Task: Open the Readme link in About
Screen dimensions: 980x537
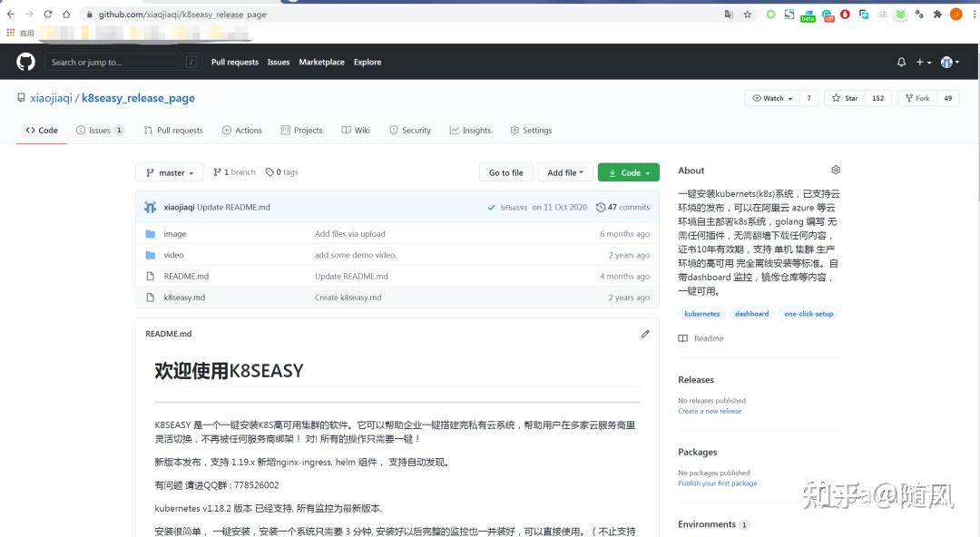Action: coord(701,338)
